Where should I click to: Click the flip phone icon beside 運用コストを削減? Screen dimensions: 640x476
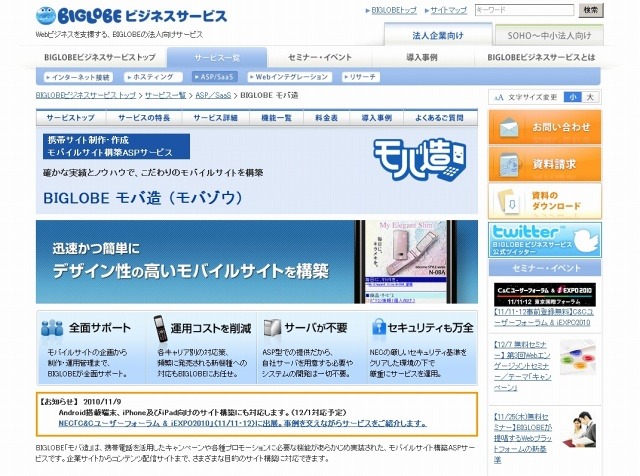(x=160, y=329)
